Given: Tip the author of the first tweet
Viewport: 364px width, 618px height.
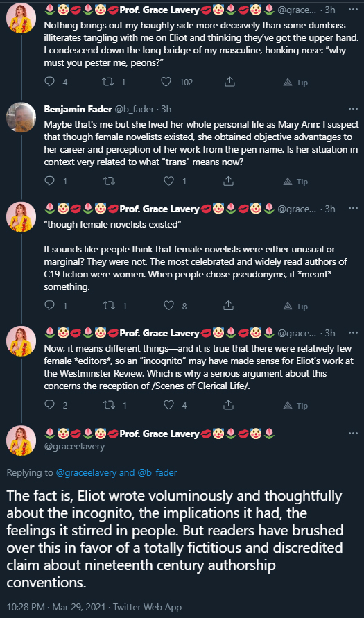Looking at the screenshot, I should pos(296,83).
